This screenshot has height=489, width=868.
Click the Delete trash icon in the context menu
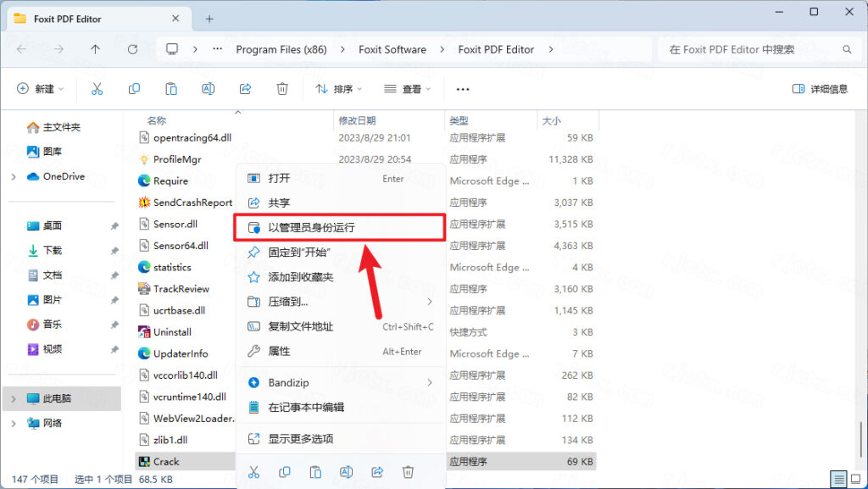[408, 472]
